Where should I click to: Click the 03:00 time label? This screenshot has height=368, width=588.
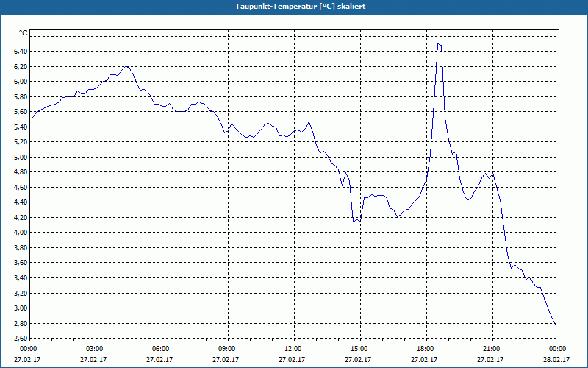[94, 349]
